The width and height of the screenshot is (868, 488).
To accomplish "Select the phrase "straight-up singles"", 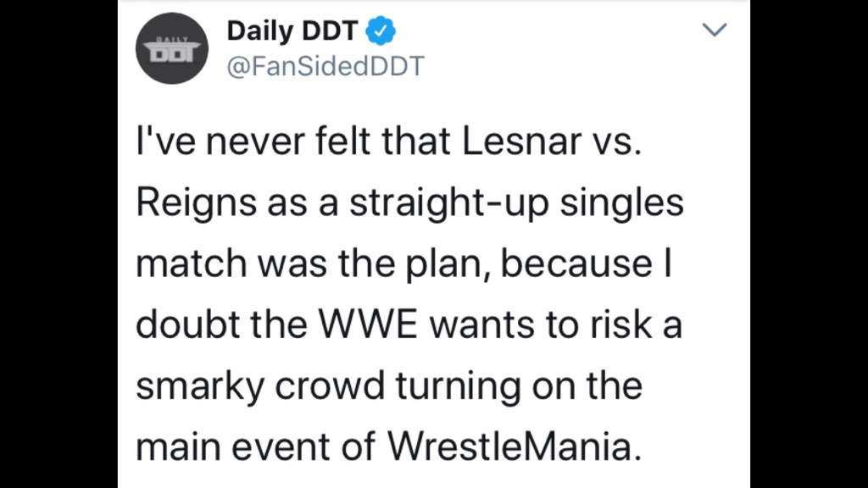I will click(516, 203).
